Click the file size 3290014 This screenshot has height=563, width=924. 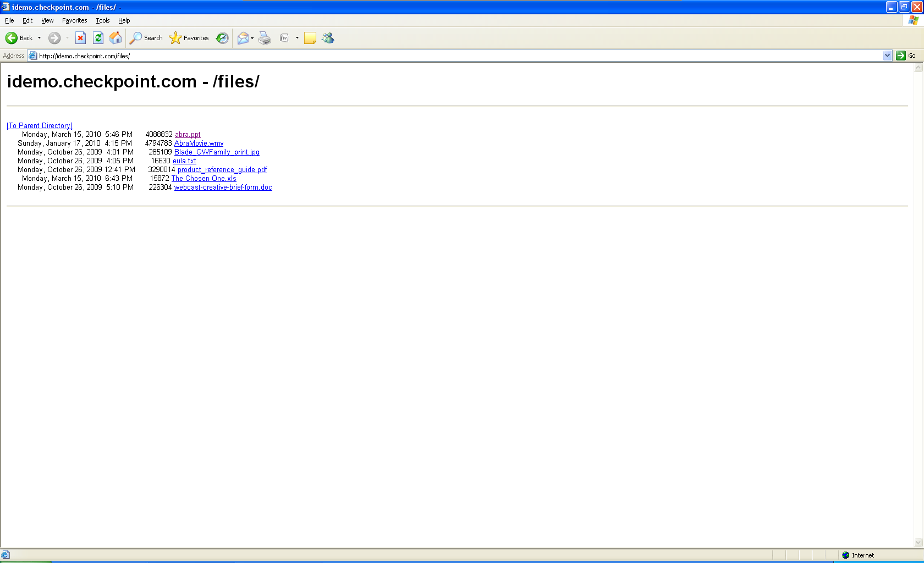[162, 170]
